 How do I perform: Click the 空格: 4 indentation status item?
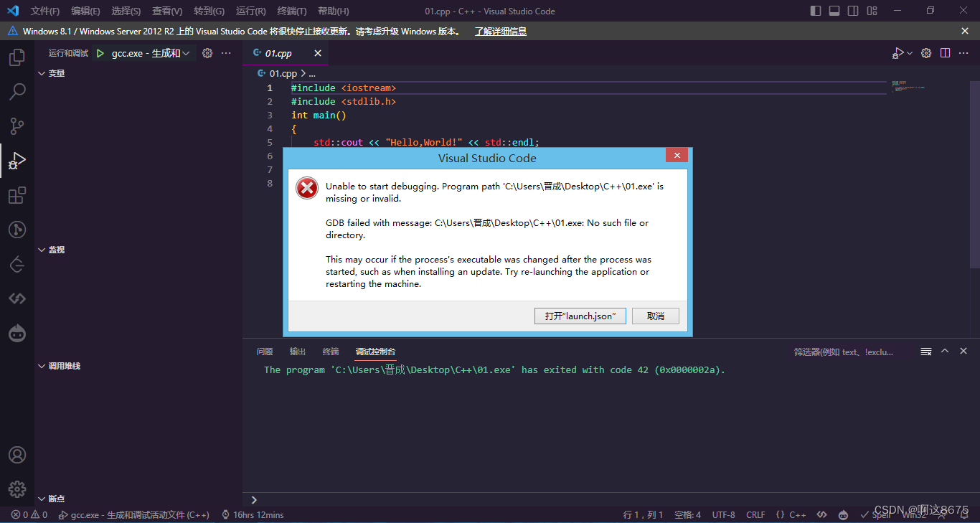coord(687,514)
